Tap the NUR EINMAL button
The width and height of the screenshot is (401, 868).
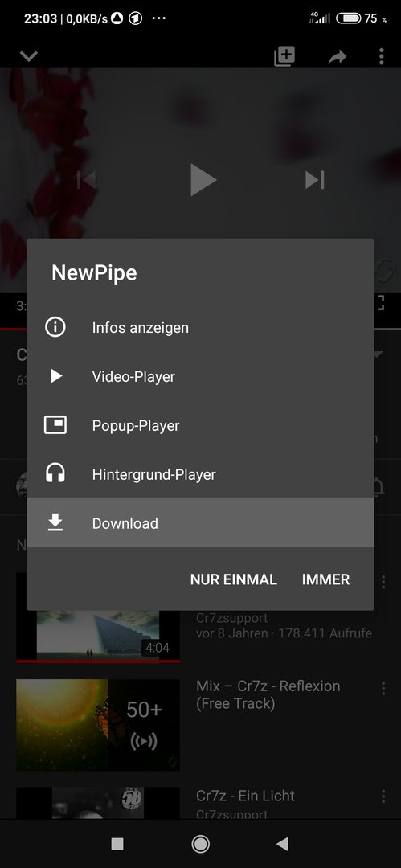(x=233, y=579)
